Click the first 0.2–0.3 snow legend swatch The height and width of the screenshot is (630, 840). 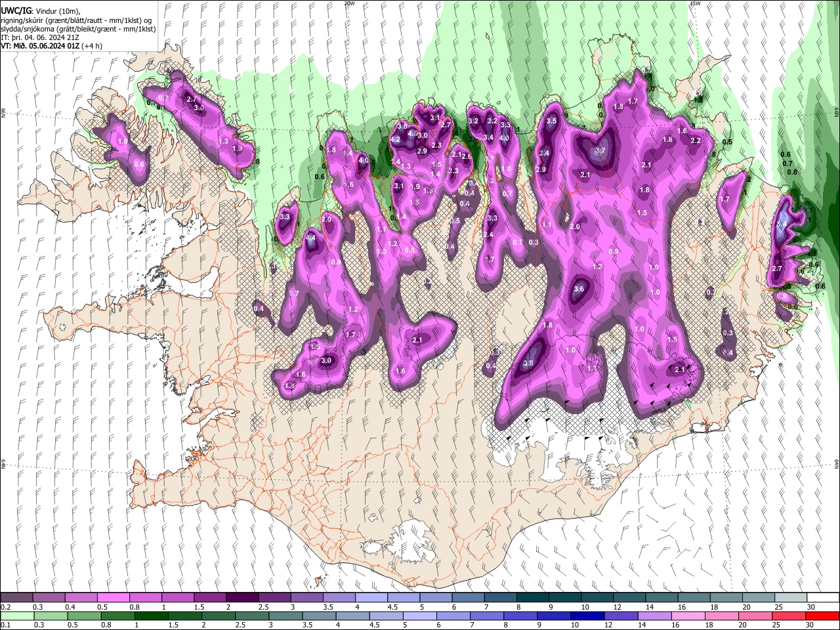[17, 598]
